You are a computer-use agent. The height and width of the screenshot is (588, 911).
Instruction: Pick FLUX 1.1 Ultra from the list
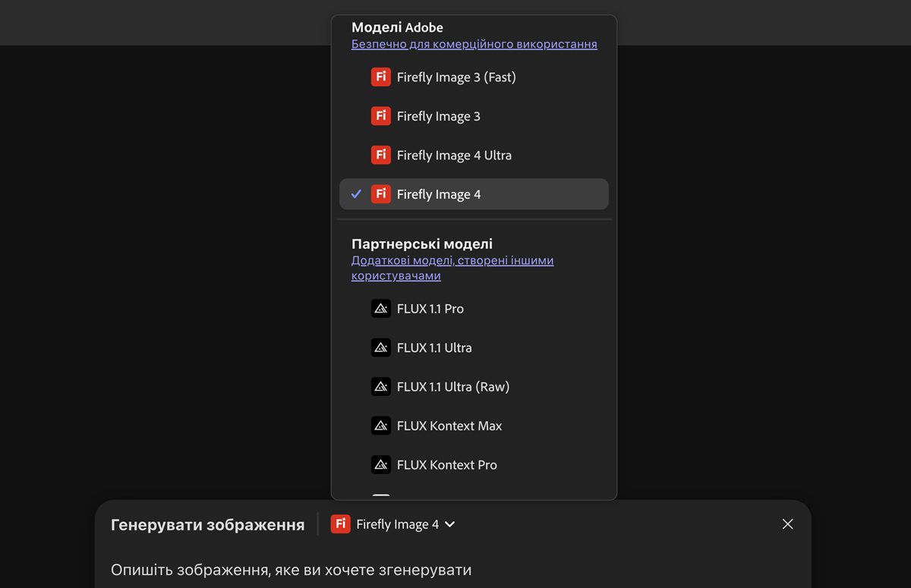coord(434,348)
